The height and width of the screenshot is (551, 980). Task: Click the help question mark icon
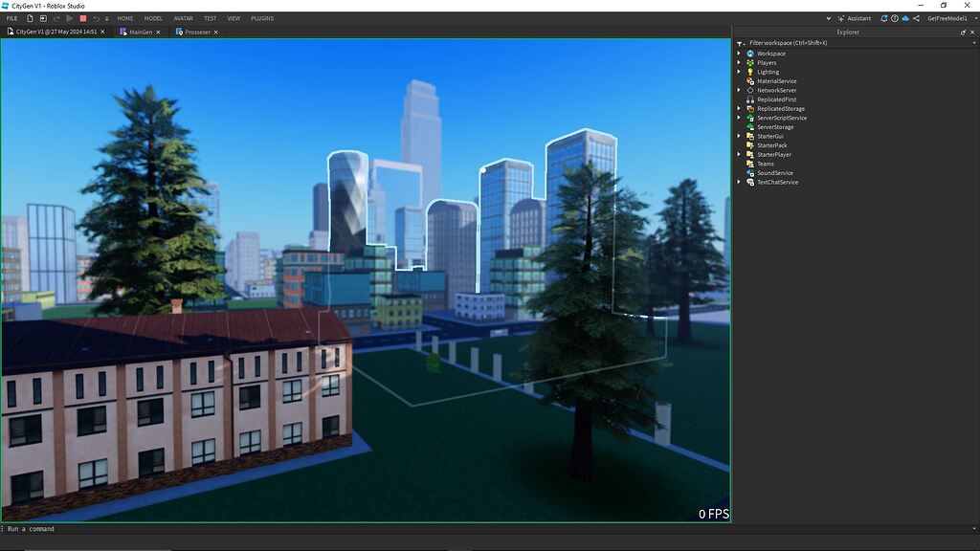(x=895, y=18)
